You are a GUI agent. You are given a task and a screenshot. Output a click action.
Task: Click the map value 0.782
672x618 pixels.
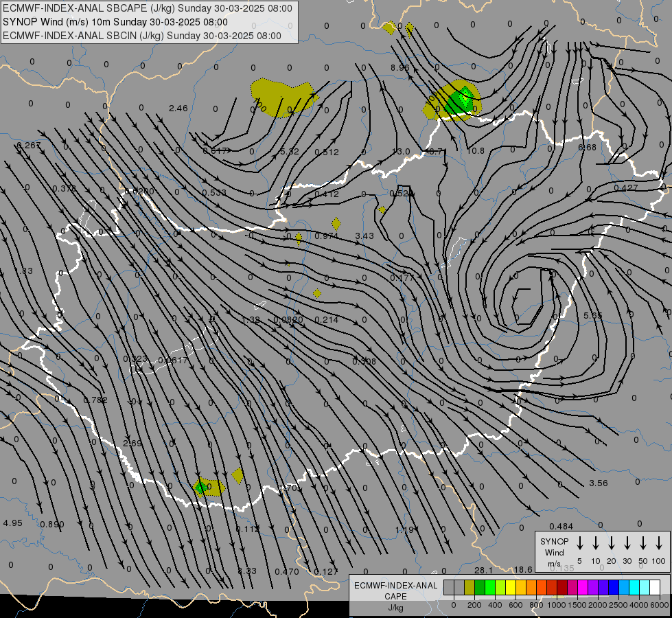pyautogui.click(x=95, y=400)
